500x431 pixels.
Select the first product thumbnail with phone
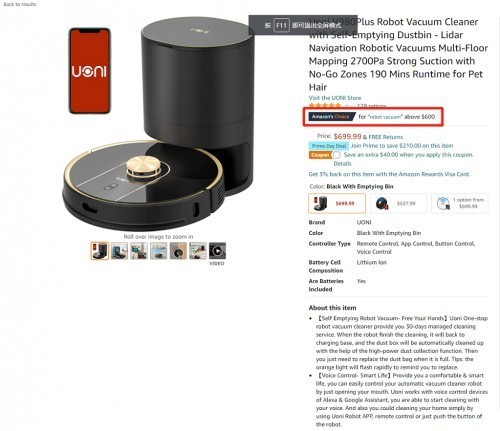pyautogui.click(x=100, y=251)
